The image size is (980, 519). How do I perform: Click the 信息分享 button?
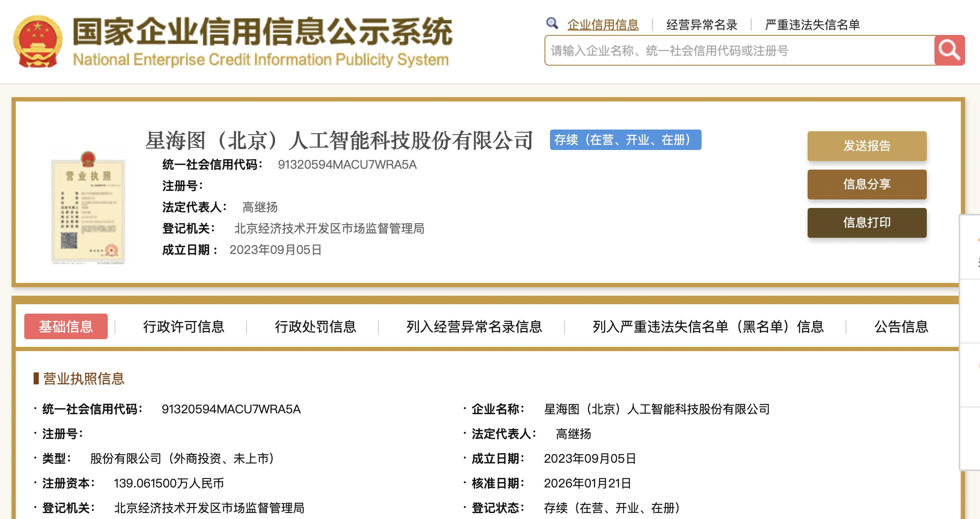coord(867,184)
